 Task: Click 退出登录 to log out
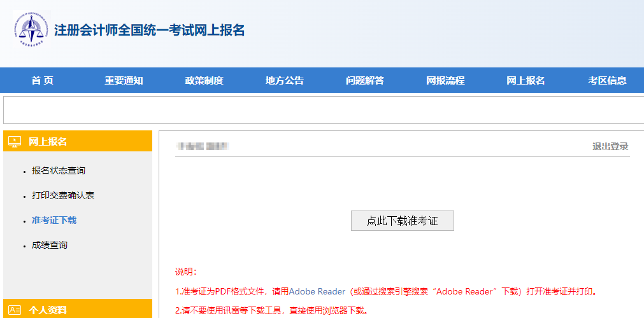[610, 146]
